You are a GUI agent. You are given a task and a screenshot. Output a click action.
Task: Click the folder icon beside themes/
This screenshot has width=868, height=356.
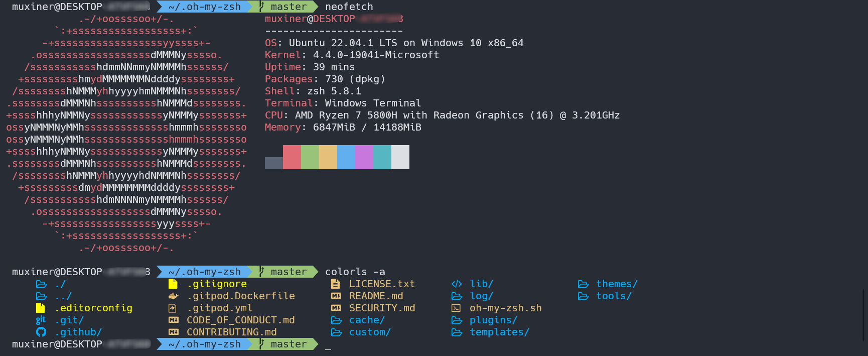(x=583, y=284)
